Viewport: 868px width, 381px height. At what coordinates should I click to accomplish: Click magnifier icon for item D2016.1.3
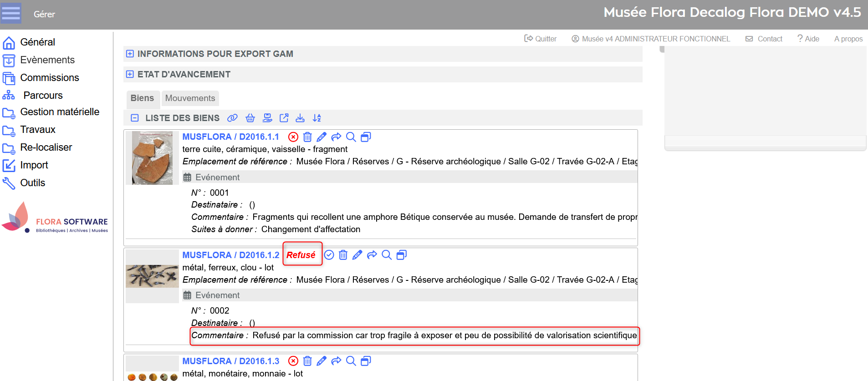351,361
